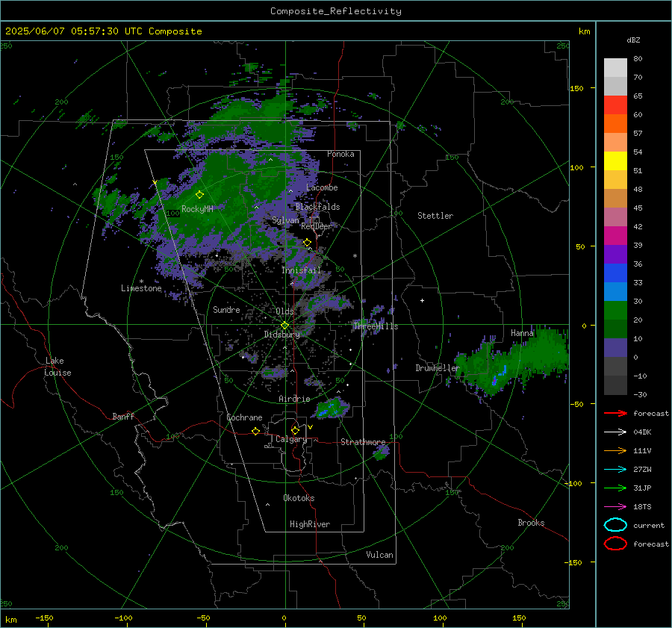Click the Sylvan label on map
This screenshot has width=672, height=628.
click(285, 220)
